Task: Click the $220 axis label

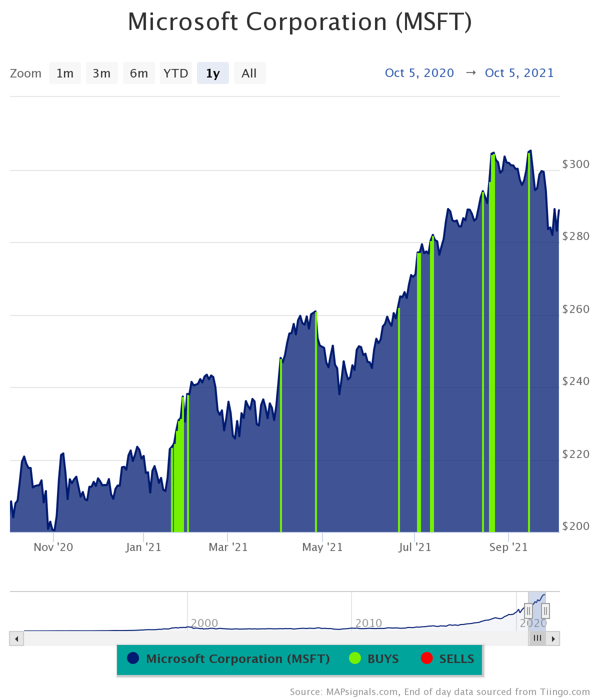Action: pyautogui.click(x=576, y=454)
